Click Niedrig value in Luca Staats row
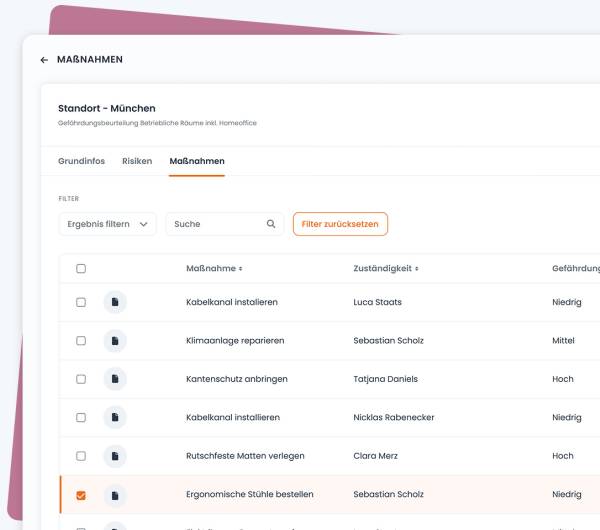The image size is (600, 530). (567, 302)
